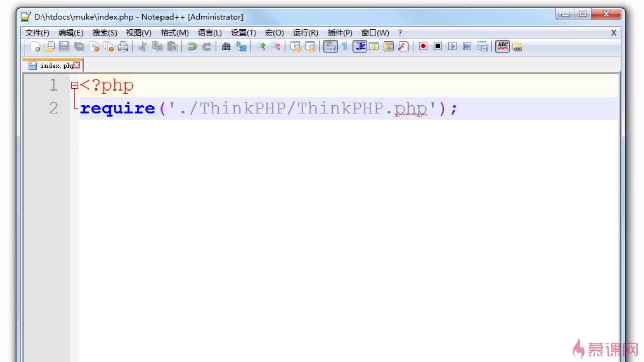Screen dimensions: 644x362
Task: Zoom out using the magnifier minus icon
Action: [x=276, y=47]
